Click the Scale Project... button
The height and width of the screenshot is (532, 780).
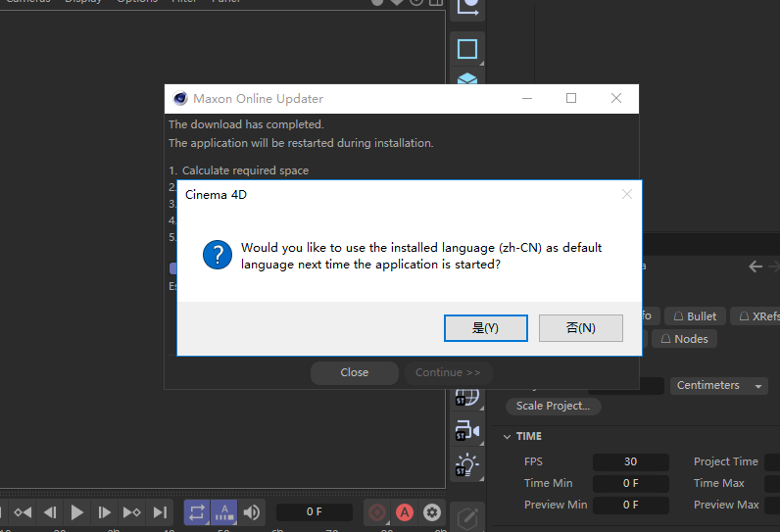[554, 407]
